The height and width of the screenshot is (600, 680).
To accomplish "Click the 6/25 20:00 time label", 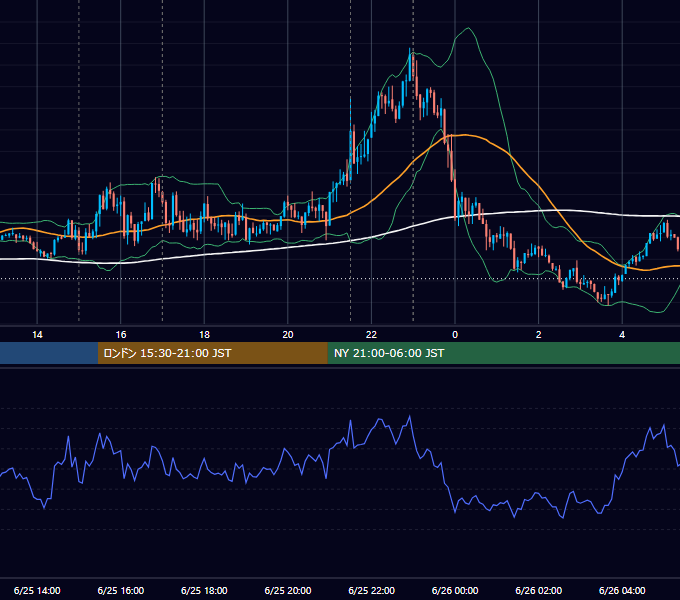I will (288, 590).
